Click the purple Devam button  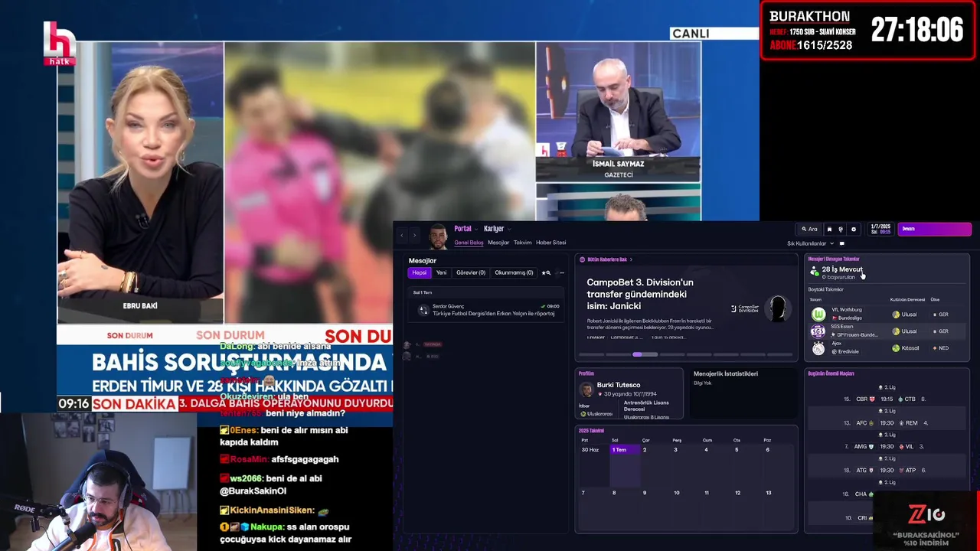coord(934,229)
